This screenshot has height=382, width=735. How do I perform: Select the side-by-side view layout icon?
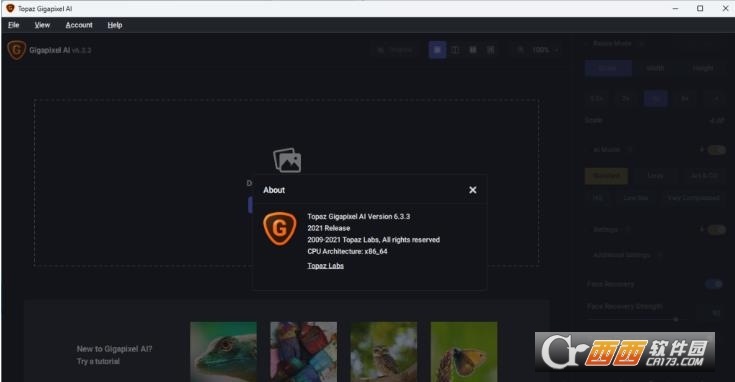(472, 50)
